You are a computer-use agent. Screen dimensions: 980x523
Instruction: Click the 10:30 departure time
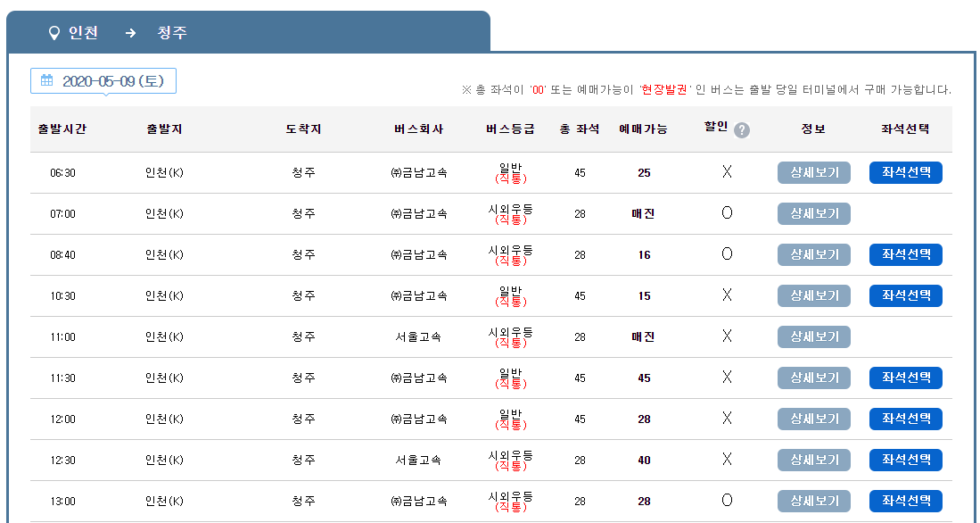point(62,296)
